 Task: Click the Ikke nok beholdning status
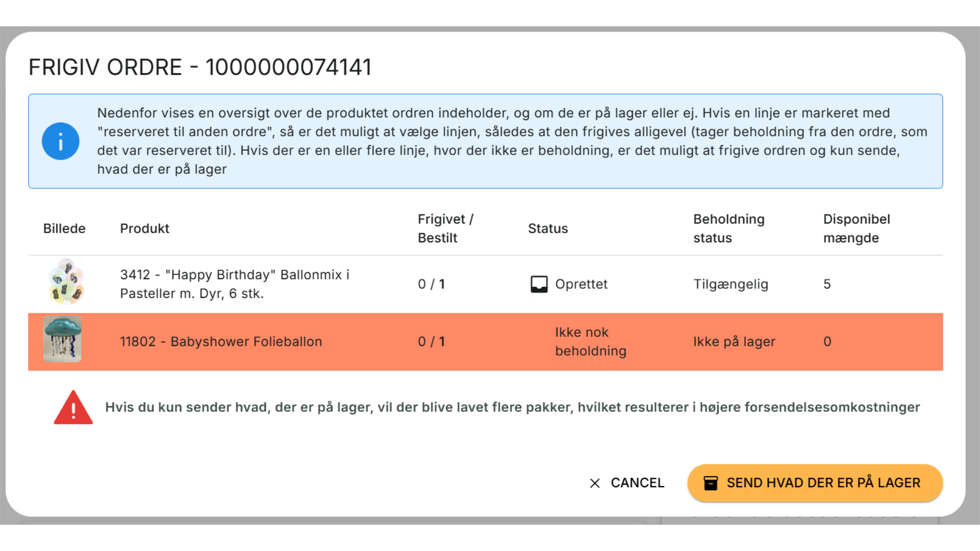pos(591,342)
